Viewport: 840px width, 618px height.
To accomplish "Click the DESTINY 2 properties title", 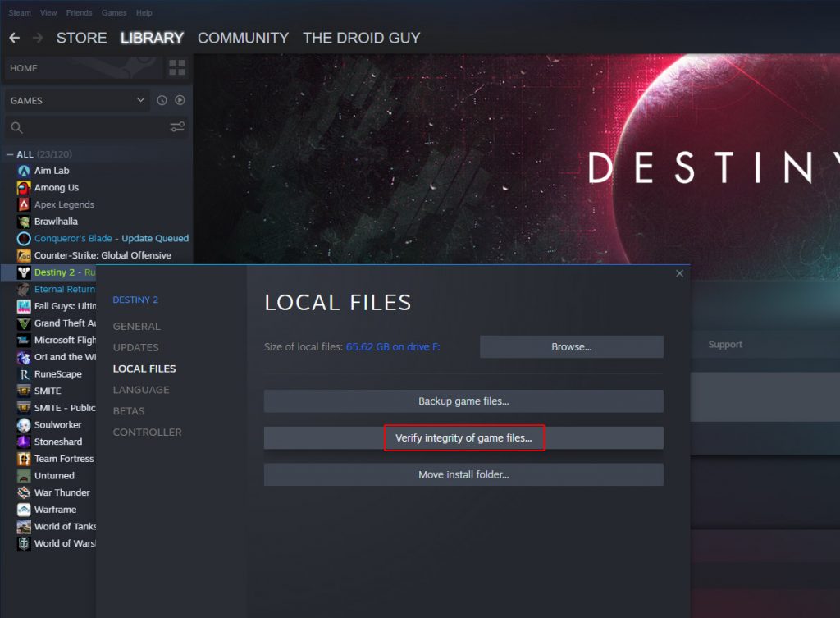I will (135, 300).
